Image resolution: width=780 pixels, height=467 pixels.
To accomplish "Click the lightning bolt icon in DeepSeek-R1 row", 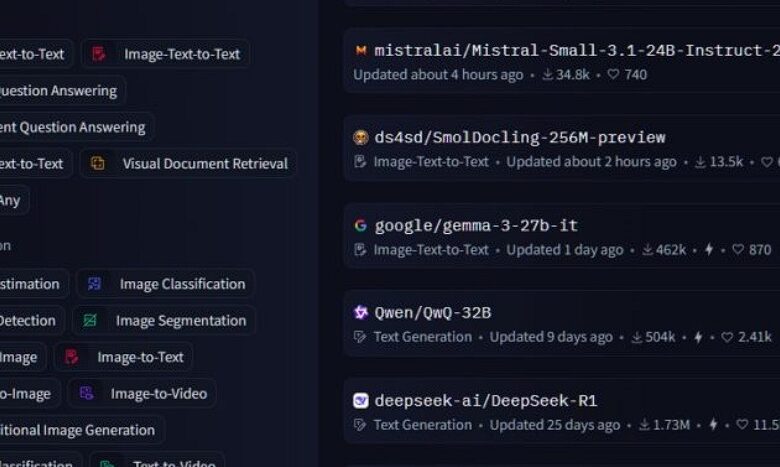I will click(x=713, y=425).
